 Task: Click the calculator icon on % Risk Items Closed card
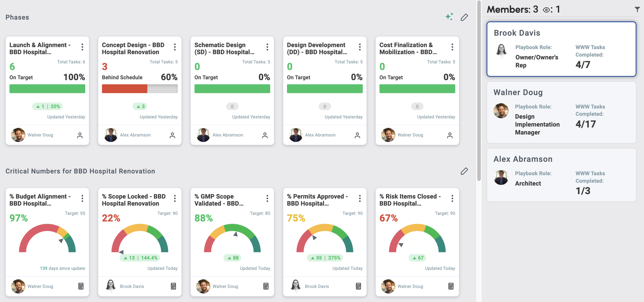(x=450, y=286)
